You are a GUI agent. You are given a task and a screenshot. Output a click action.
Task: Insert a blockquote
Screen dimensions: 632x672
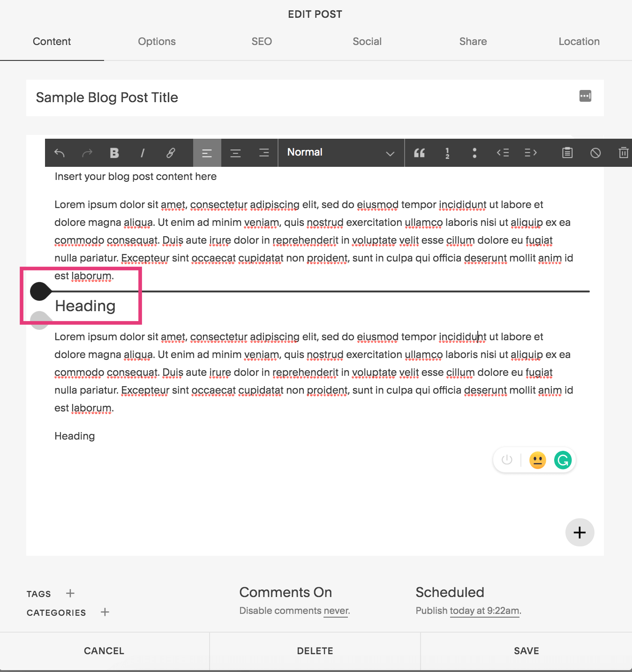tap(419, 153)
